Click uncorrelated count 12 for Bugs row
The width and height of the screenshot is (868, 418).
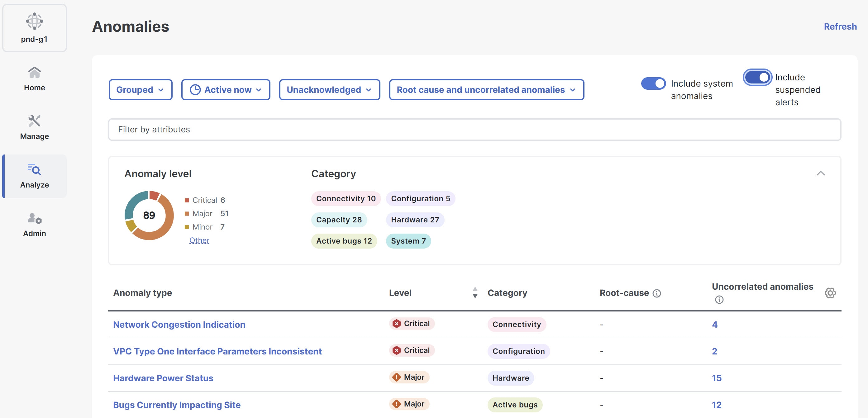716,405
